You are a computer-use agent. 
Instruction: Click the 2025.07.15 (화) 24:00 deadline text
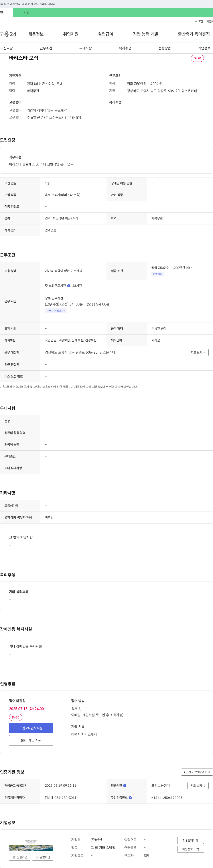point(26,709)
